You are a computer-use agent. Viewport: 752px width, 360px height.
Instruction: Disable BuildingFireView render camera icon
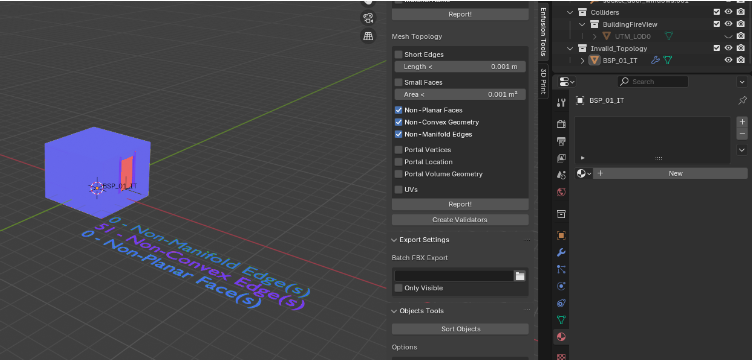pyautogui.click(x=740, y=24)
